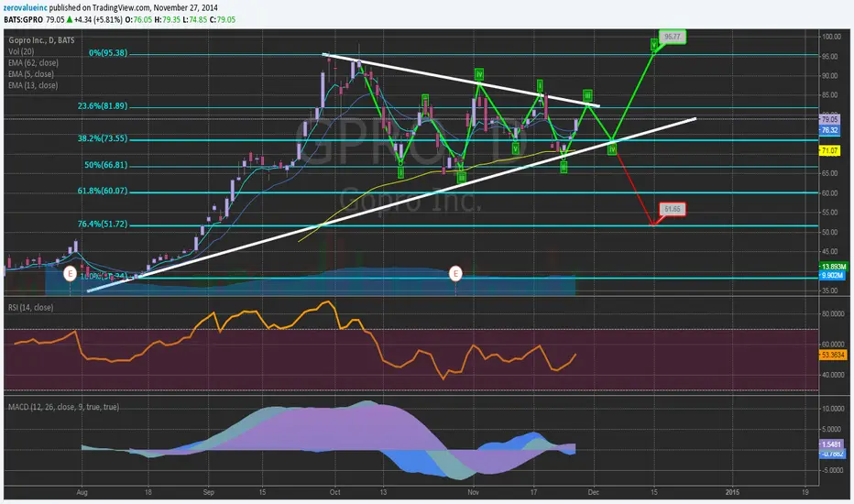
Task: Click the 1.5481 MACD value tag
Action: point(831,444)
